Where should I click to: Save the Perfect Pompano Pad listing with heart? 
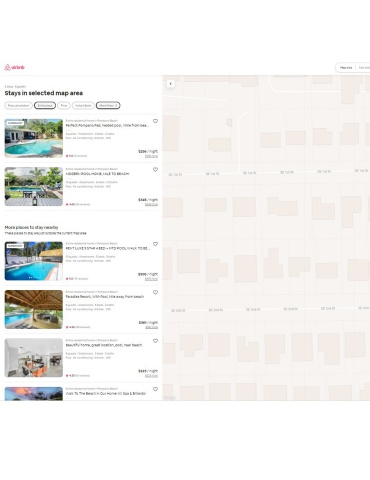pos(155,121)
